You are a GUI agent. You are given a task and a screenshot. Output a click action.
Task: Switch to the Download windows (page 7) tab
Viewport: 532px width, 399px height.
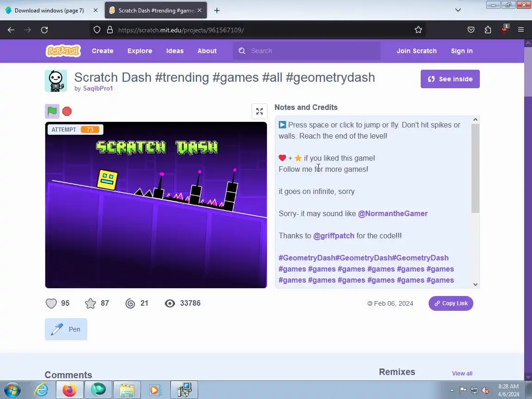(49, 11)
